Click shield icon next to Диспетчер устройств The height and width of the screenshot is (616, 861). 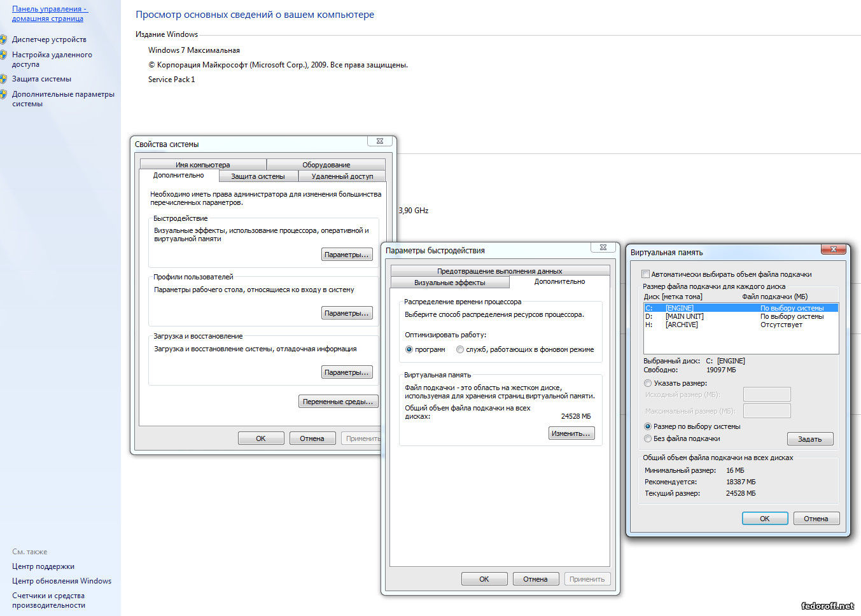(3, 39)
